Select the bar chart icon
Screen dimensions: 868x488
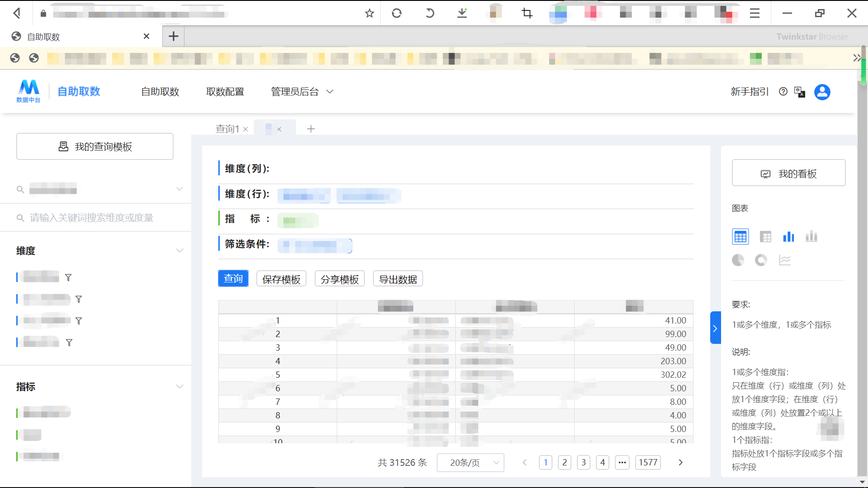(788, 237)
